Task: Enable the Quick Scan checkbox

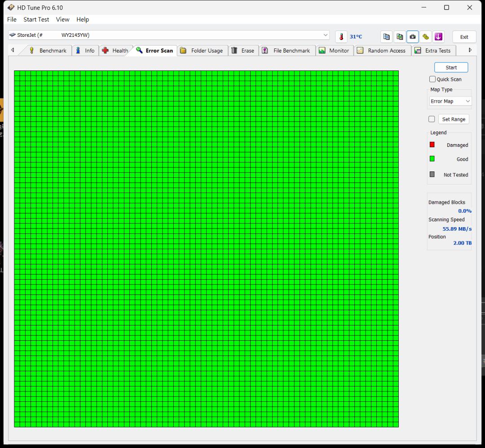Action: (x=432, y=79)
